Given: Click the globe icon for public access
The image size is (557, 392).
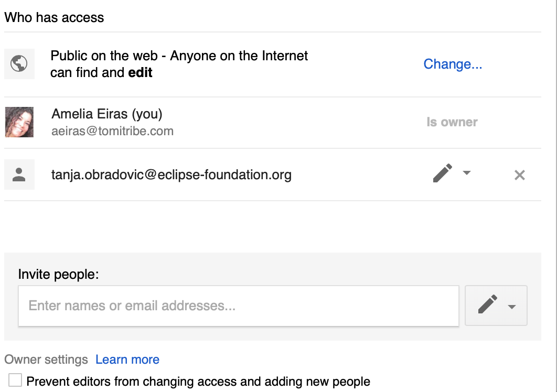Looking at the screenshot, I should [19, 64].
